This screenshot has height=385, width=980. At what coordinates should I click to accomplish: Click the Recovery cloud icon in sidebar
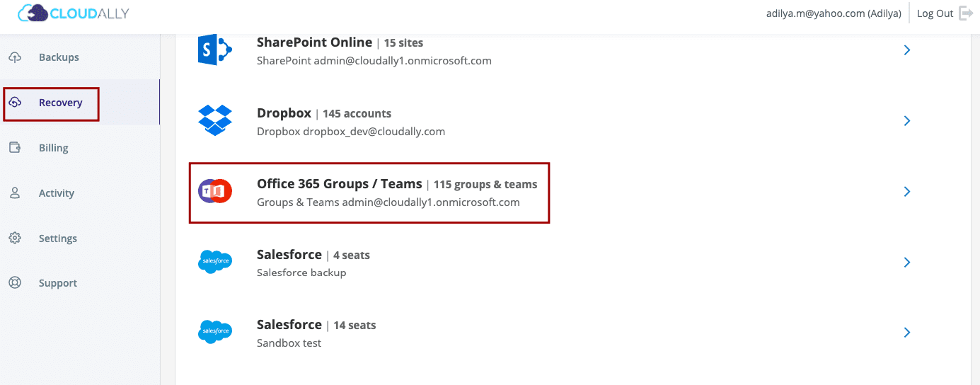15,103
